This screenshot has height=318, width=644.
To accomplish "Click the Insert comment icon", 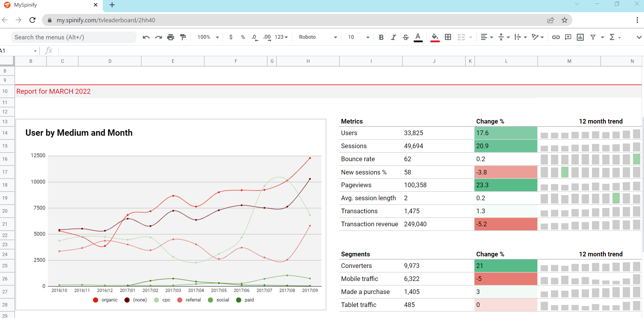I will click(568, 37).
